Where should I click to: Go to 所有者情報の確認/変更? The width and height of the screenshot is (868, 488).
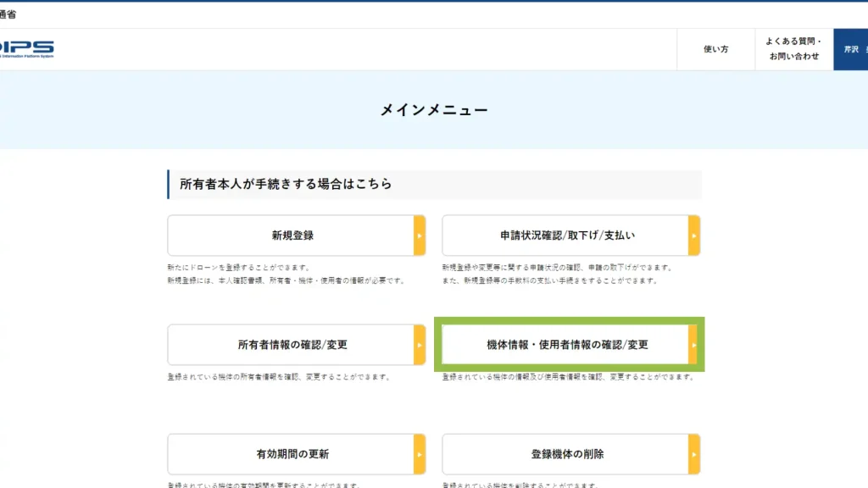(x=291, y=345)
